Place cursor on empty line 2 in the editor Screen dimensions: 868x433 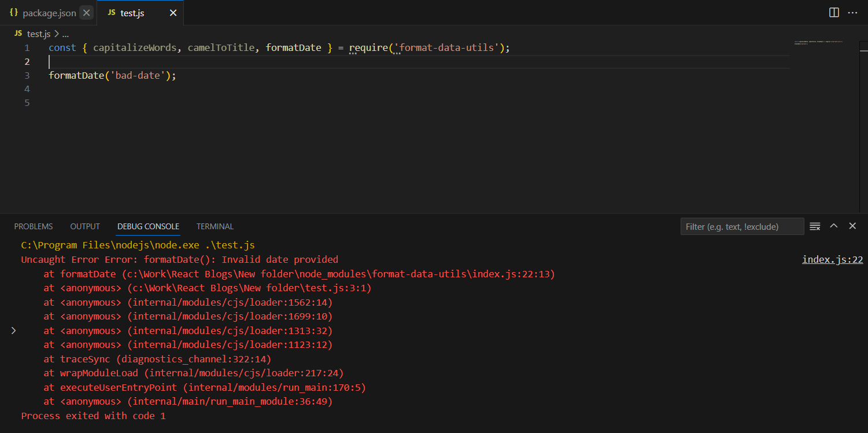(419, 62)
